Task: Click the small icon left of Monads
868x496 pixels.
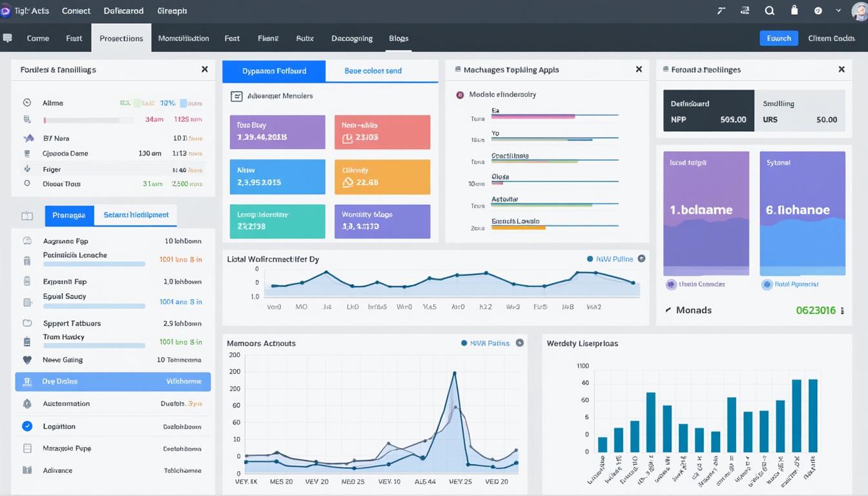Action: pos(668,311)
